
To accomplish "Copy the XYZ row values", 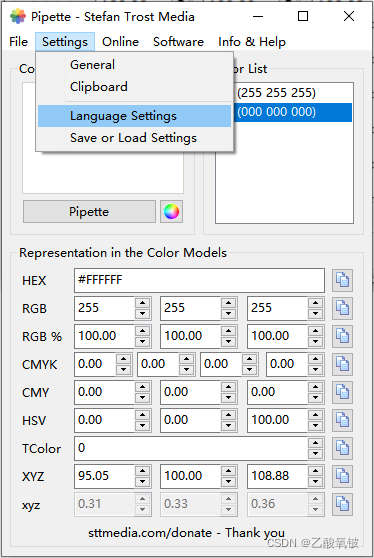I will tap(342, 476).
